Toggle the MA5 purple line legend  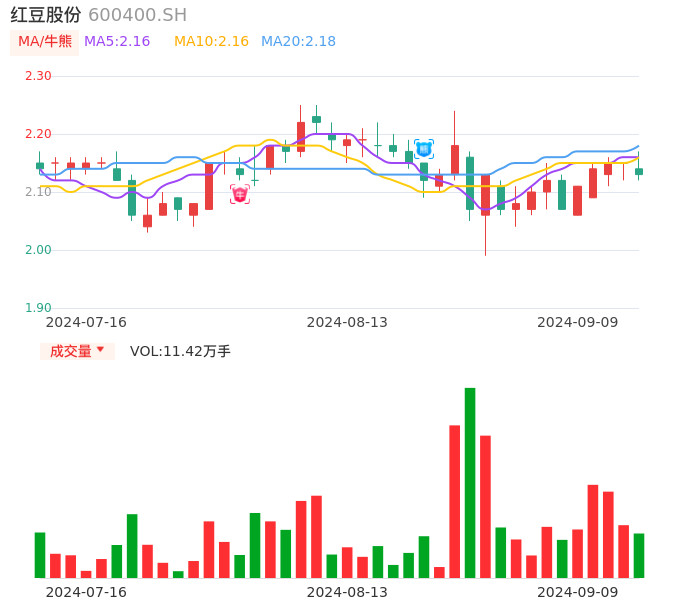(x=117, y=42)
